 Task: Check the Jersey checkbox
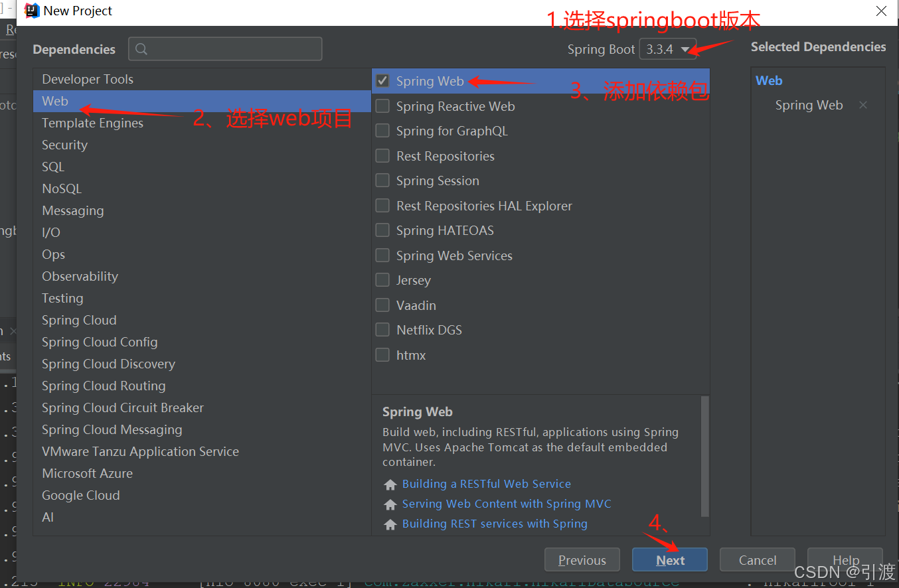pos(382,280)
